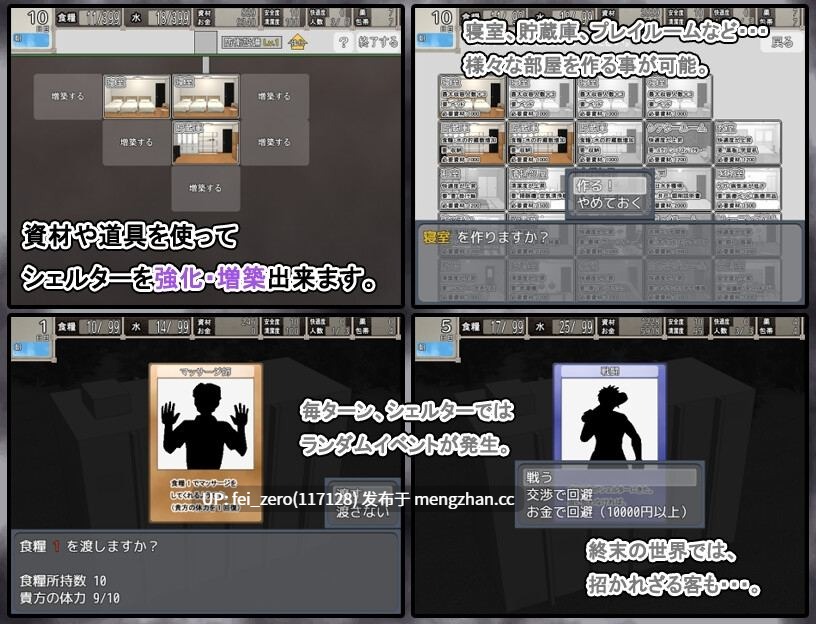
Task: Choose やめておく to cancel building
Action: coord(609,202)
